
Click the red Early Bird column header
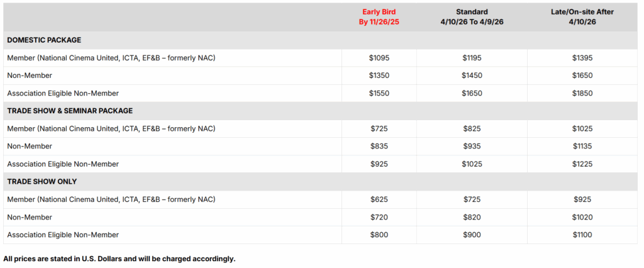pyautogui.click(x=379, y=17)
